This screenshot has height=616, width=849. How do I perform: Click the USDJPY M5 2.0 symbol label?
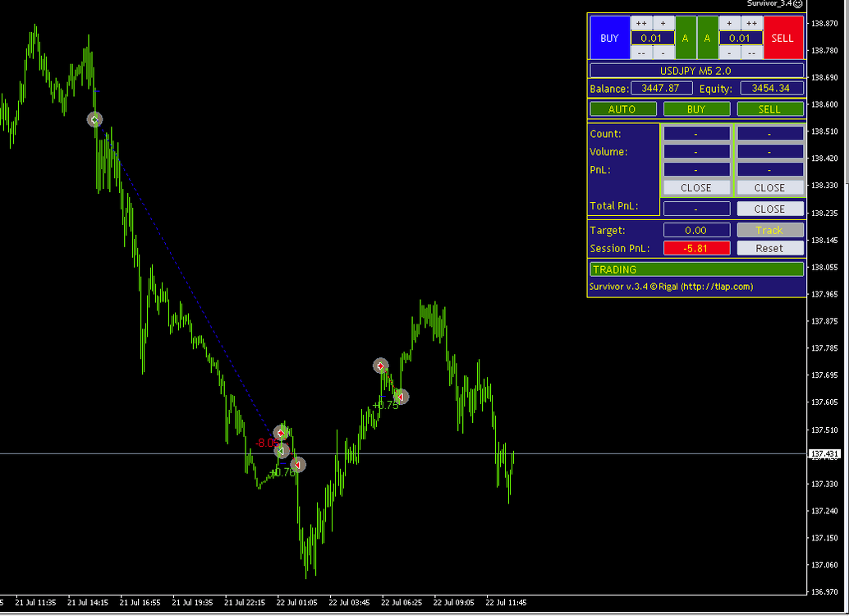pyautogui.click(x=696, y=71)
